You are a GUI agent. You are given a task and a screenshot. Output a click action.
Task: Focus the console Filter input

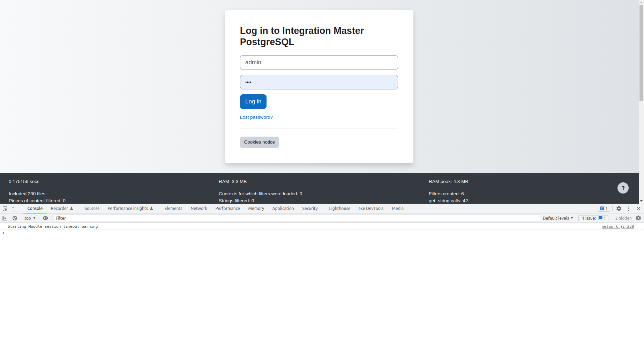(x=297, y=218)
